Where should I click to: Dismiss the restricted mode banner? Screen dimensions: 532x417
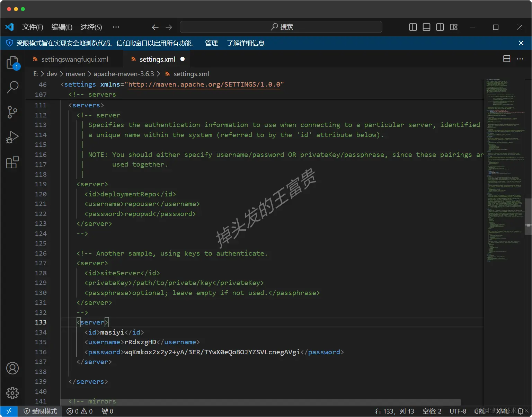point(521,43)
